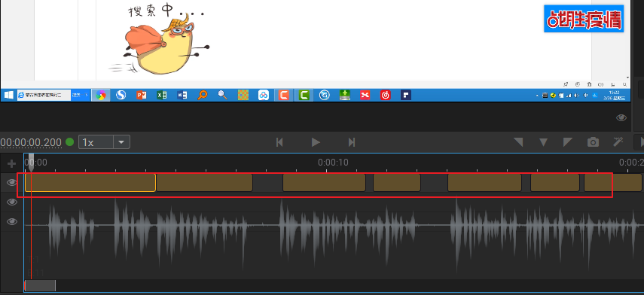
Task: Hide the audio waveform track via its eye
Action: 12,221
